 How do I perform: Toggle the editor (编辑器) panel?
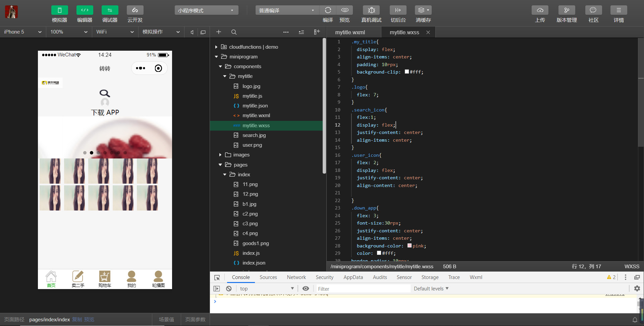(x=85, y=10)
